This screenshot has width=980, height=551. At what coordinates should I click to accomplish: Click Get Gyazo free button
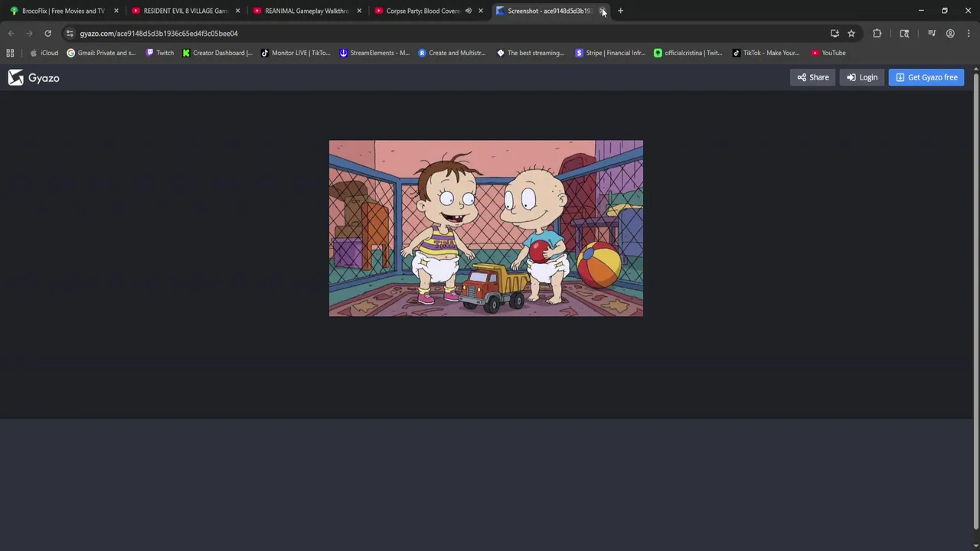point(926,77)
